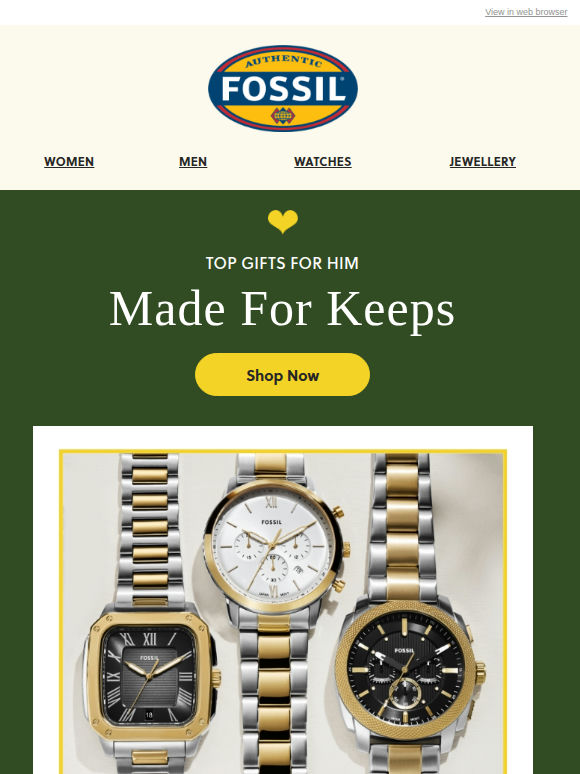Open the MEN navigation link

click(x=193, y=161)
